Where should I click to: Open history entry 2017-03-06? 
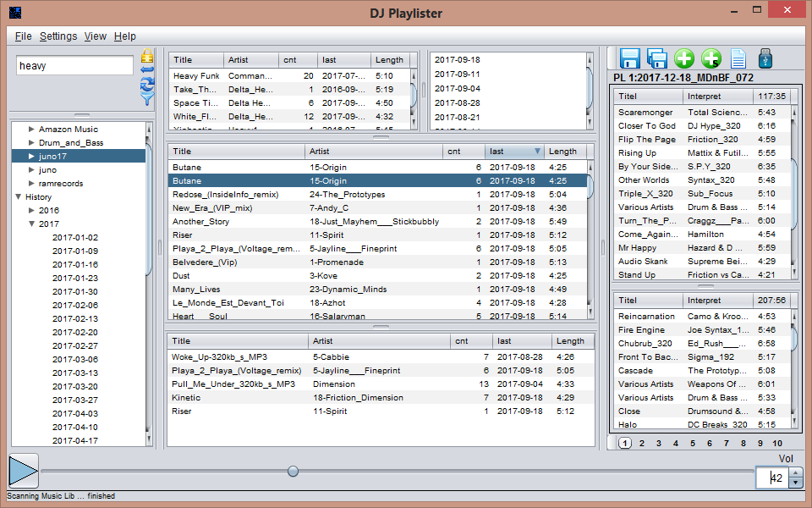[x=75, y=359]
